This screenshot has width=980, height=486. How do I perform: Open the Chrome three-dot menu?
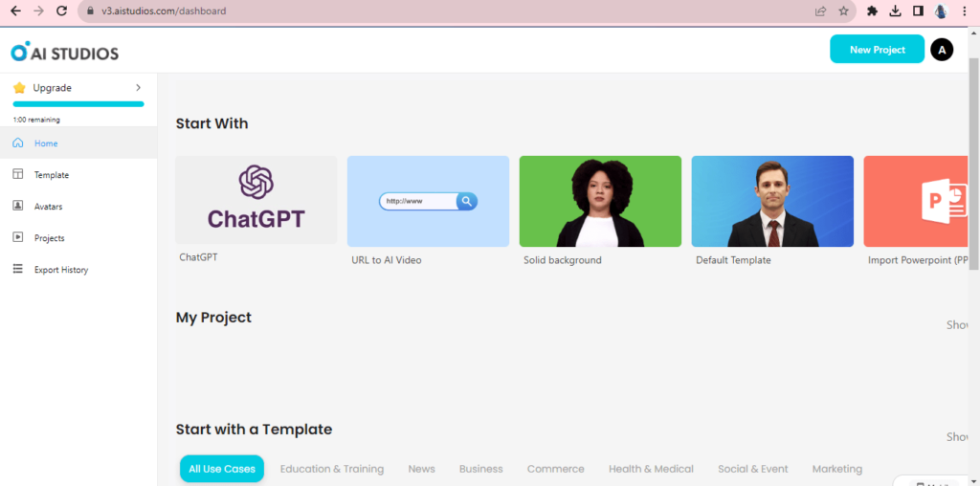(965, 11)
